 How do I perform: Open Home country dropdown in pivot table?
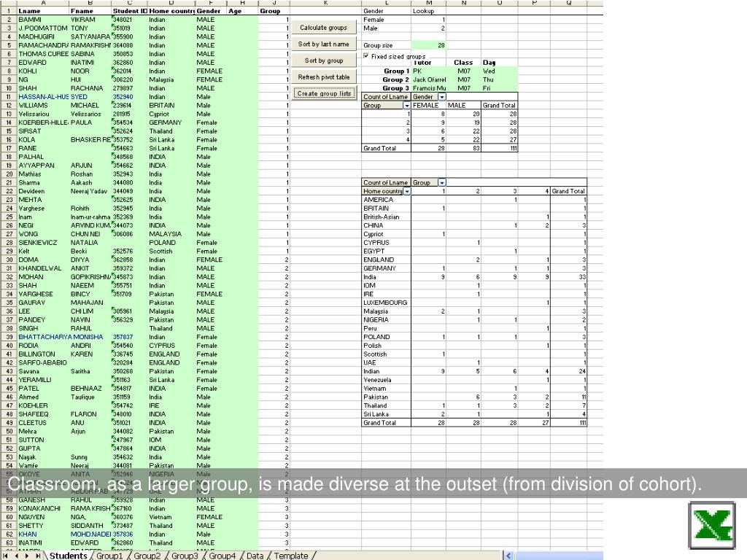(407, 191)
